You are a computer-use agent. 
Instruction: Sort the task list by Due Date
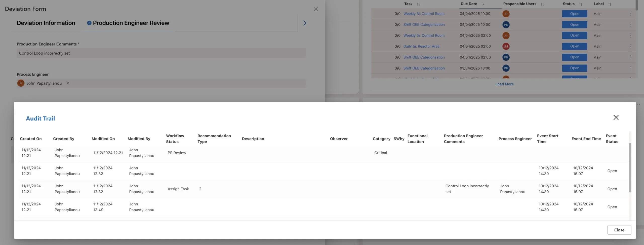click(482, 4)
